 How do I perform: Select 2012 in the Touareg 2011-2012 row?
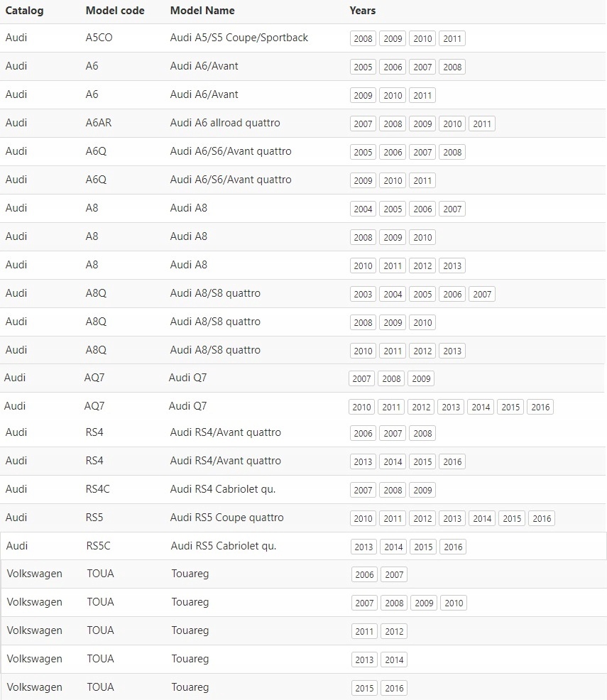tap(394, 631)
